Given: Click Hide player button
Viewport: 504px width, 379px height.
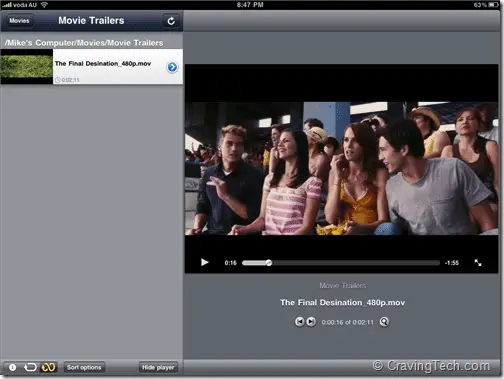Looking at the screenshot, I should point(158,367).
